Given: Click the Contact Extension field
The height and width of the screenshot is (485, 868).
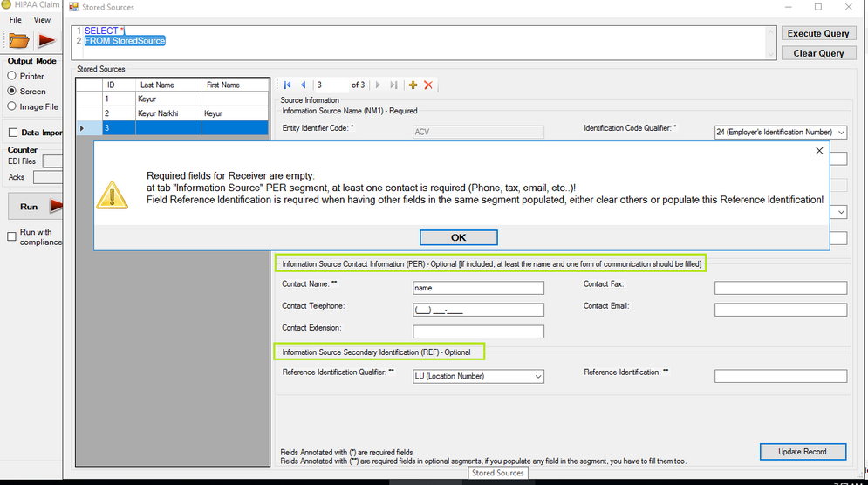Looking at the screenshot, I should point(478,331).
